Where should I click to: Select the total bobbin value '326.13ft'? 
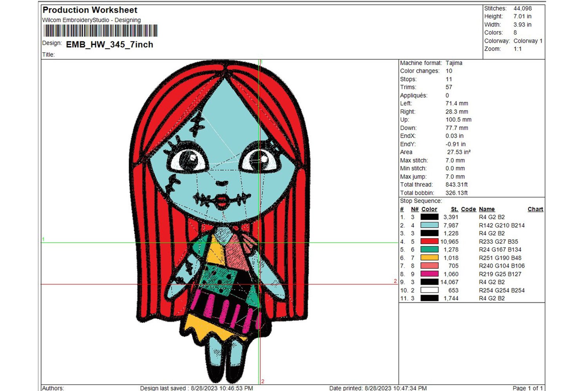point(457,193)
